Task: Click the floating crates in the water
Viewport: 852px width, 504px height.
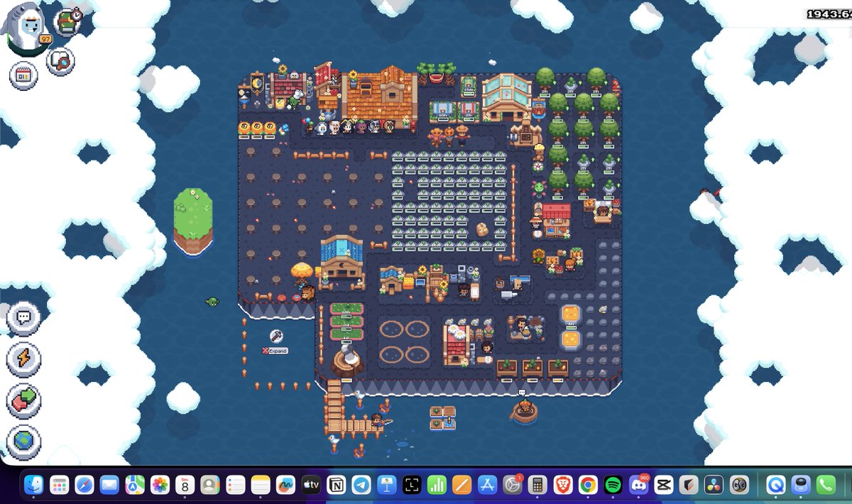Action: [x=442, y=418]
